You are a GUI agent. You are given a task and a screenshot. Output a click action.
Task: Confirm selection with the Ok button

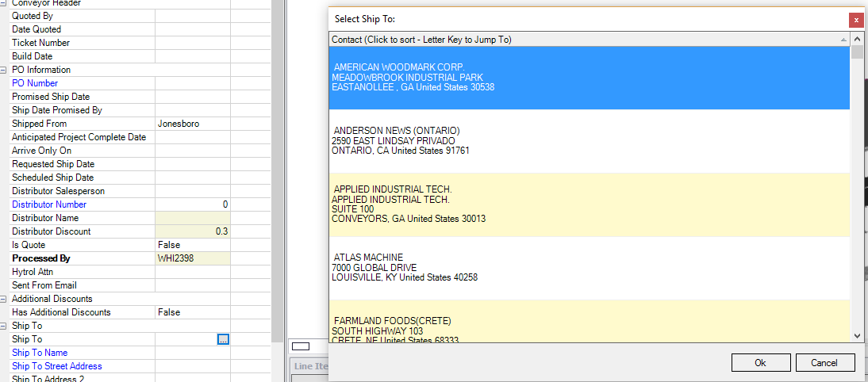point(760,363)
